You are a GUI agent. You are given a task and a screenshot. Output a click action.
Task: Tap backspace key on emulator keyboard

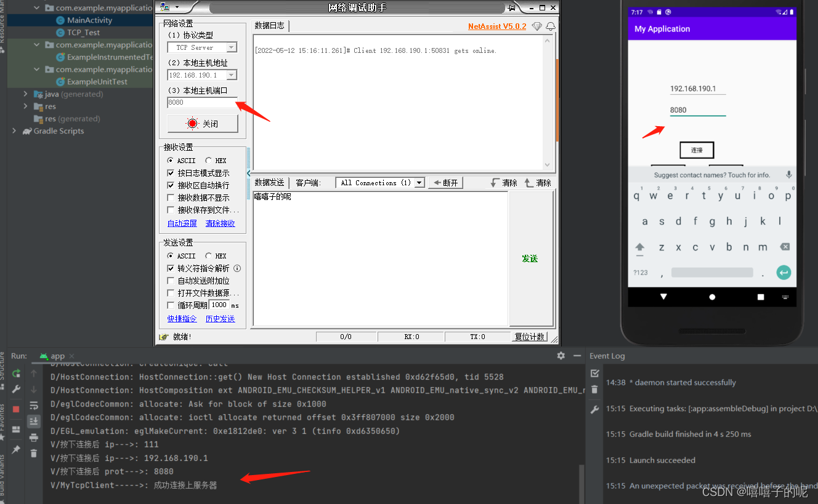point(784,247)
